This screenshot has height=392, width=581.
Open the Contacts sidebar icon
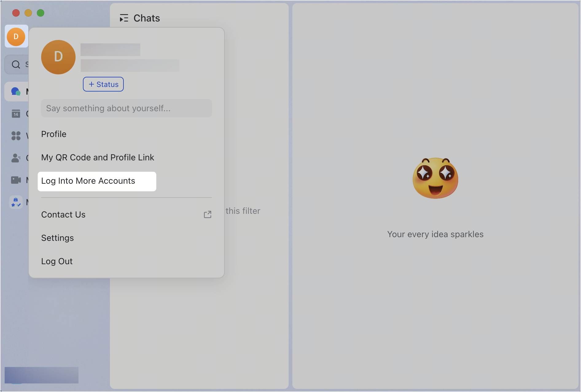coord(16,158)
